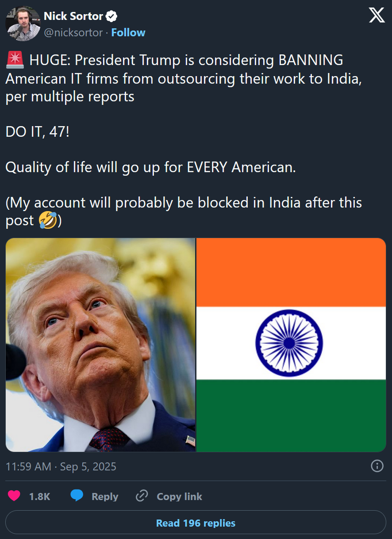Click the Nick Sortor display name
The image size is (392, 539).
[x=73, y=17]
